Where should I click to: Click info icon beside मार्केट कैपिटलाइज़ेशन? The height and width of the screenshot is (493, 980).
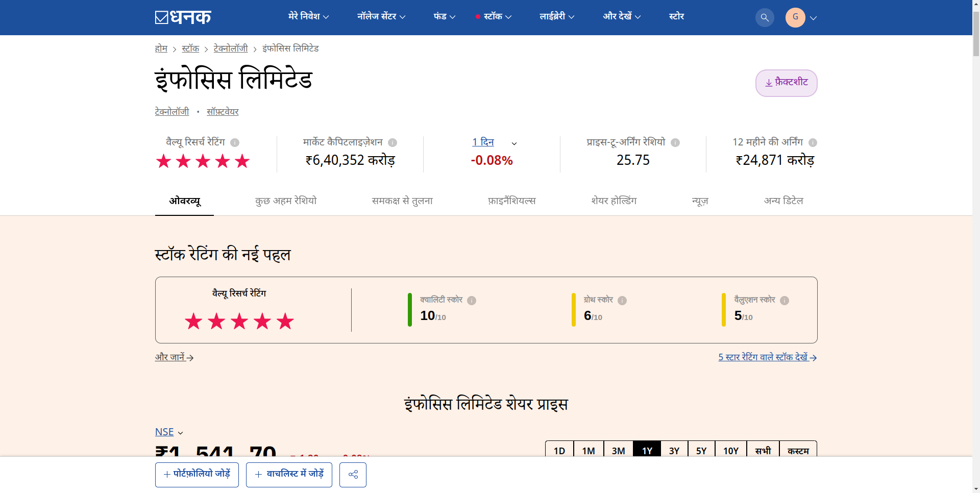pyautogui.click(x=393, y=143)
